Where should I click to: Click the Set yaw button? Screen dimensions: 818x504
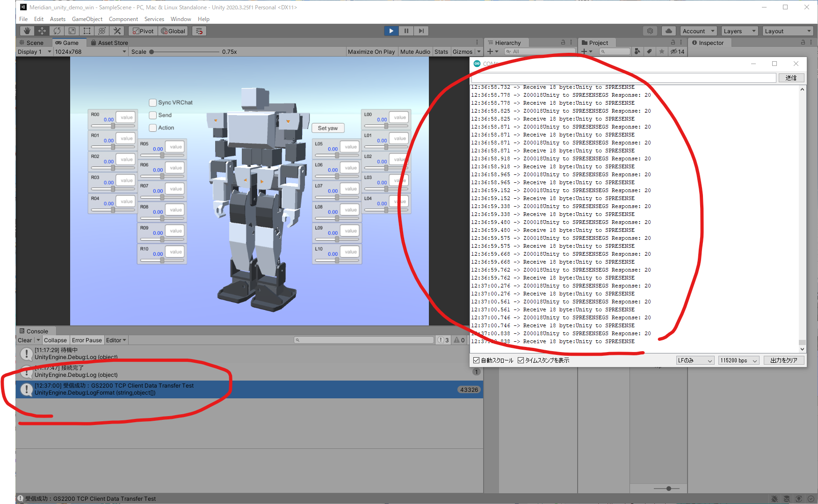(328, 128)
